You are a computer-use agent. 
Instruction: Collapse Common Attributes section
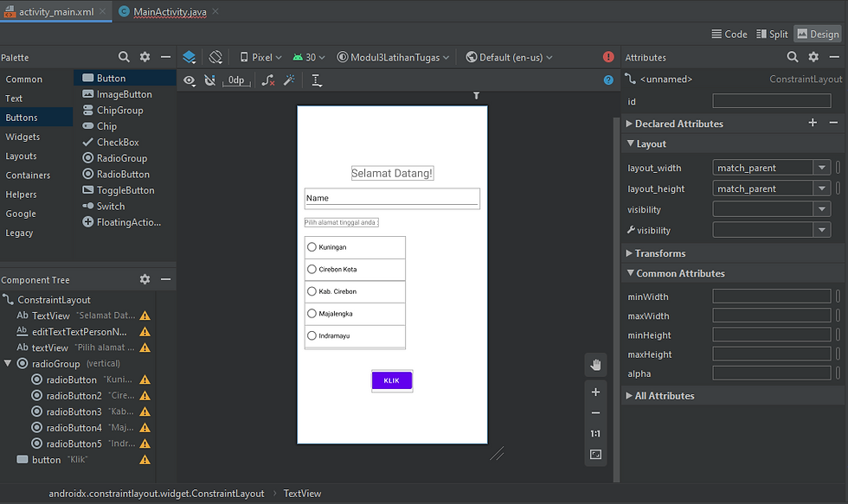[630, 273]
